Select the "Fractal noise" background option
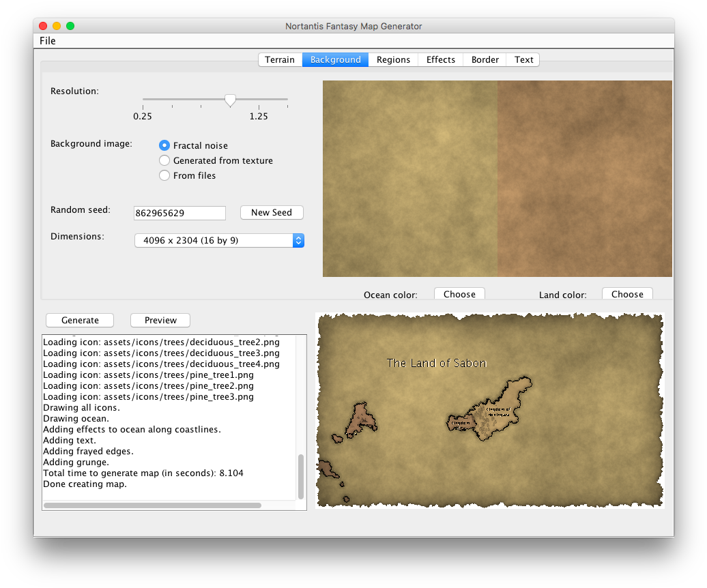The image size is (707, 588). coord(164,145)
